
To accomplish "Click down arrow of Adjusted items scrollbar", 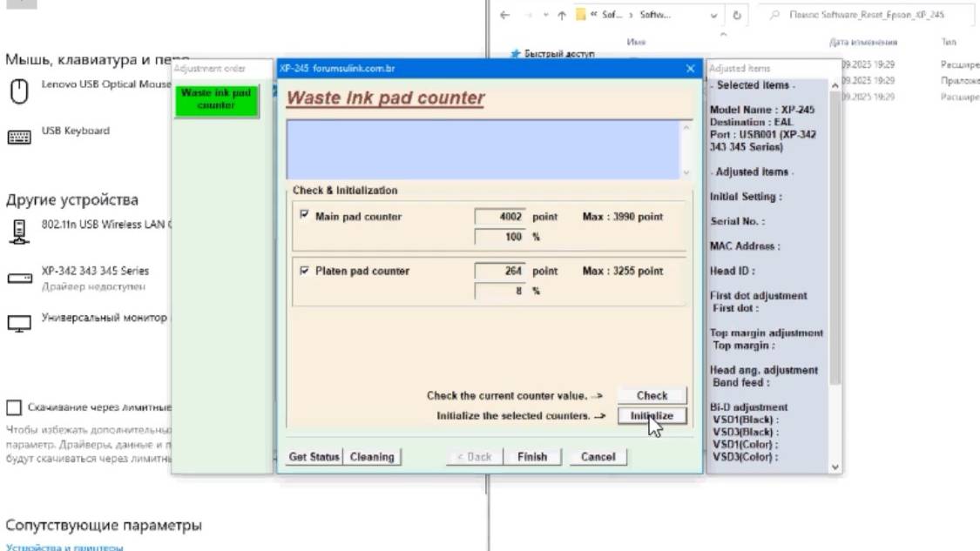I will [x=835, y=467].
